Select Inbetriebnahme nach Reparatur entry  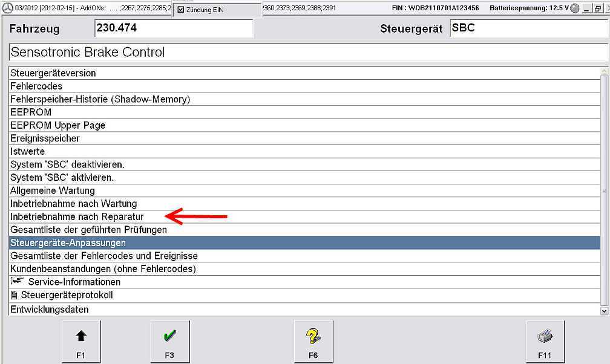pyautogui.click(x=77, y=216)
